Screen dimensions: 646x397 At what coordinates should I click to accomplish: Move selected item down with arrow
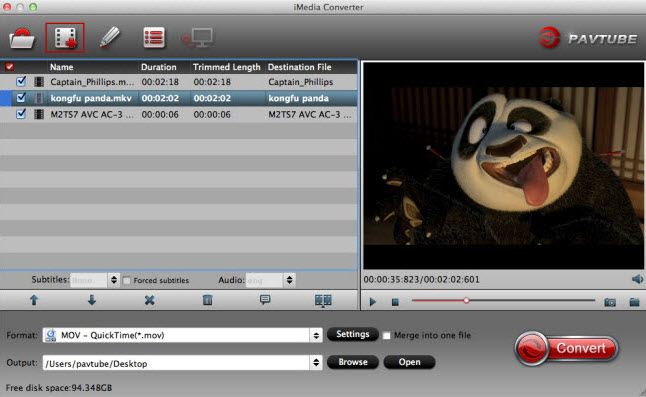tap(91, 300)
